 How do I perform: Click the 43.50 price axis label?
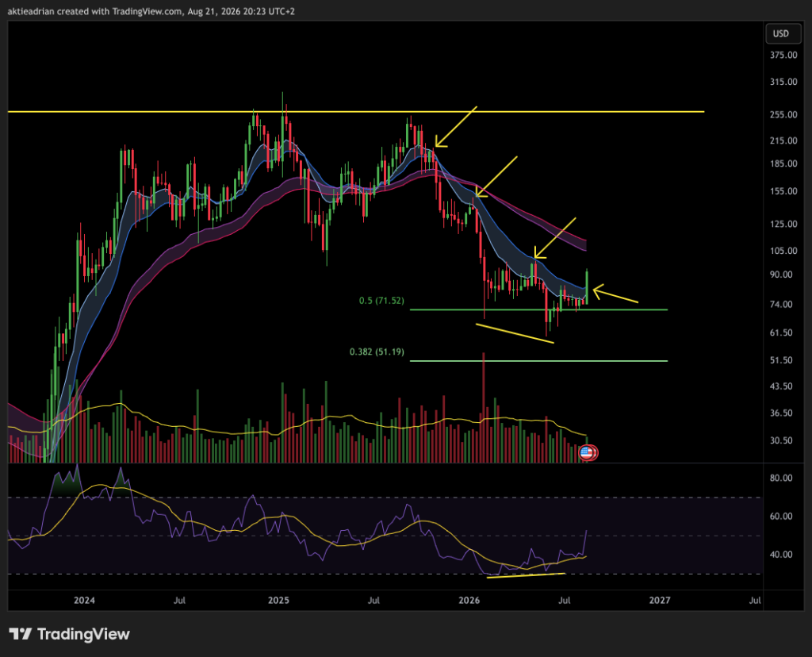781,386
